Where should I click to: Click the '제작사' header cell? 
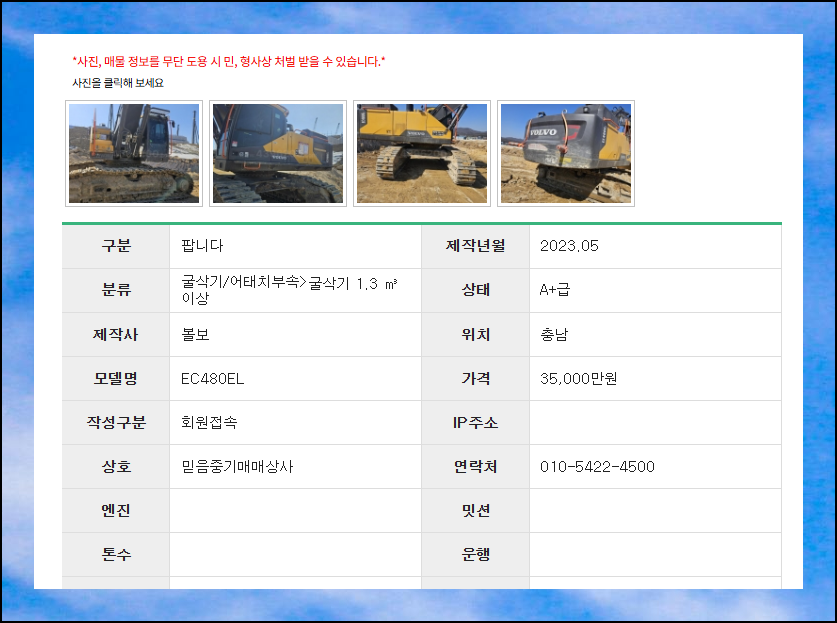(x=116, y=335)
